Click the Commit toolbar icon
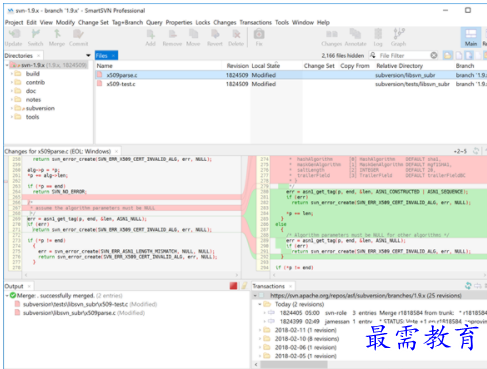This screenshot has height=369, width=487. click(x=79, y=38)
